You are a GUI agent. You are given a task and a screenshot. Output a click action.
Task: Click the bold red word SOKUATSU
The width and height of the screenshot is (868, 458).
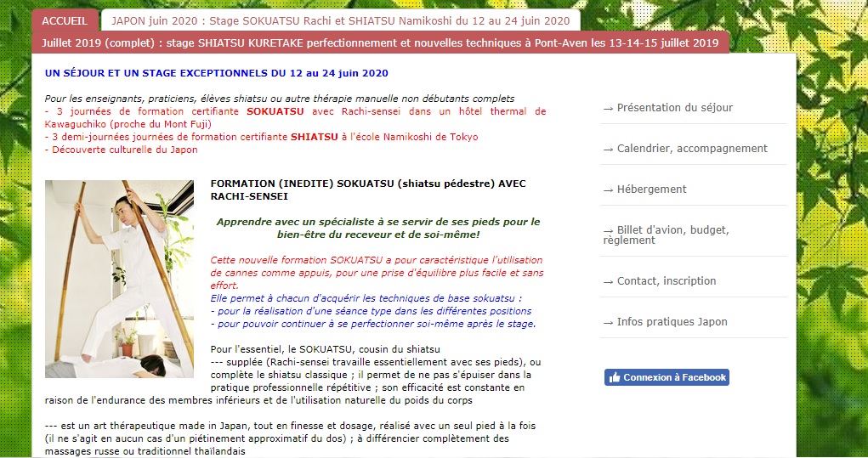pyautogui.click(x=275, y=111)
